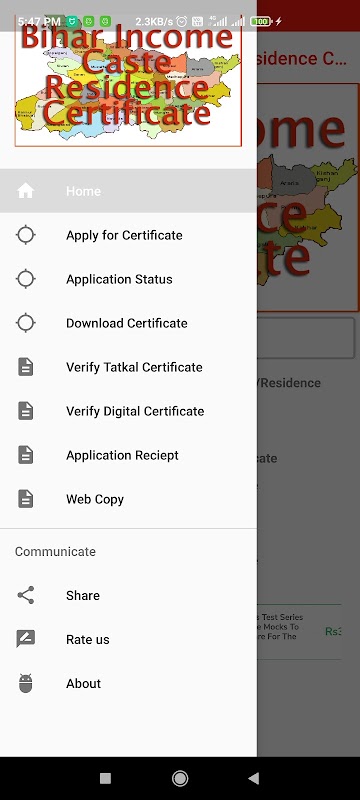The image size is (360, 800).
Task: Select the Application Status crosshair icon
Action: pos(25,279)
